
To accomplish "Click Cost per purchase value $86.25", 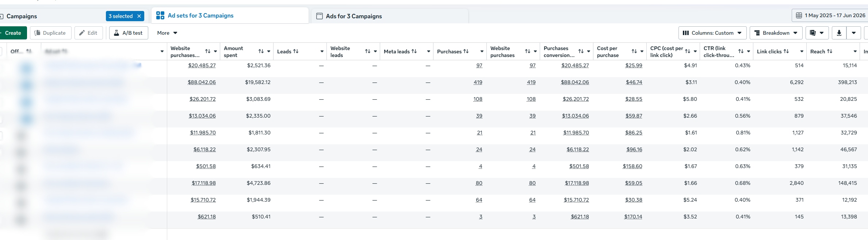I will pos(634,133).
